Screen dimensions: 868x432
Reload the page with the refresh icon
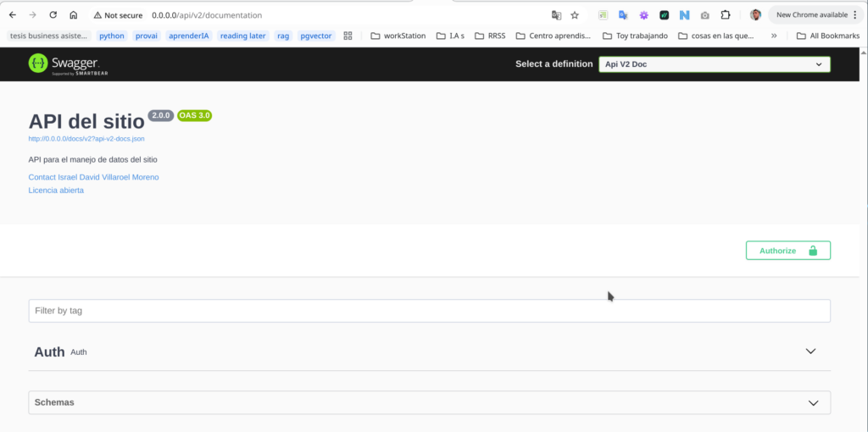(53, 15)
